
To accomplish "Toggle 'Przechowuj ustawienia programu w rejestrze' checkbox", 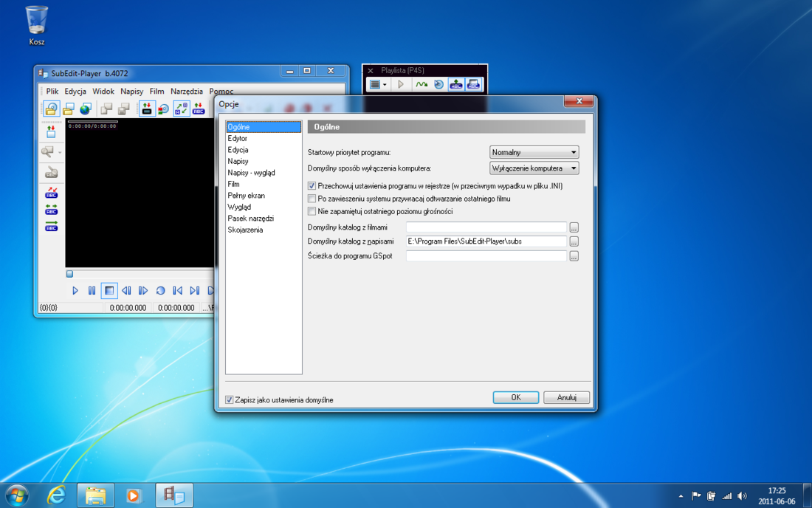I will [x=312, y=186].
